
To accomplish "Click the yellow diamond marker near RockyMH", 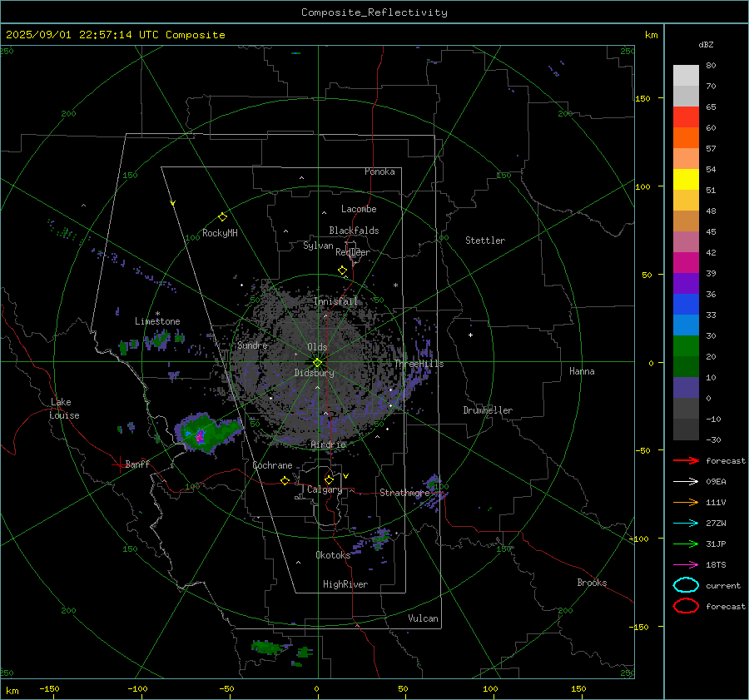I will [222, 217].
